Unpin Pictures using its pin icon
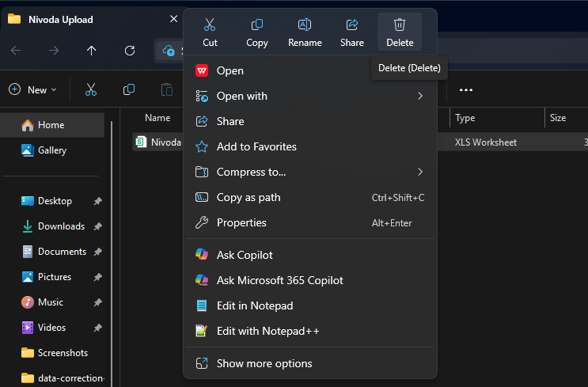This screenshot has height=387, width=588. [x=98, y=277]
